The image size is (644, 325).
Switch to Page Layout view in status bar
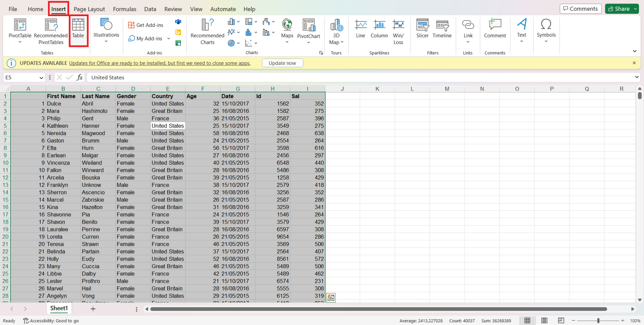(544, 320)
